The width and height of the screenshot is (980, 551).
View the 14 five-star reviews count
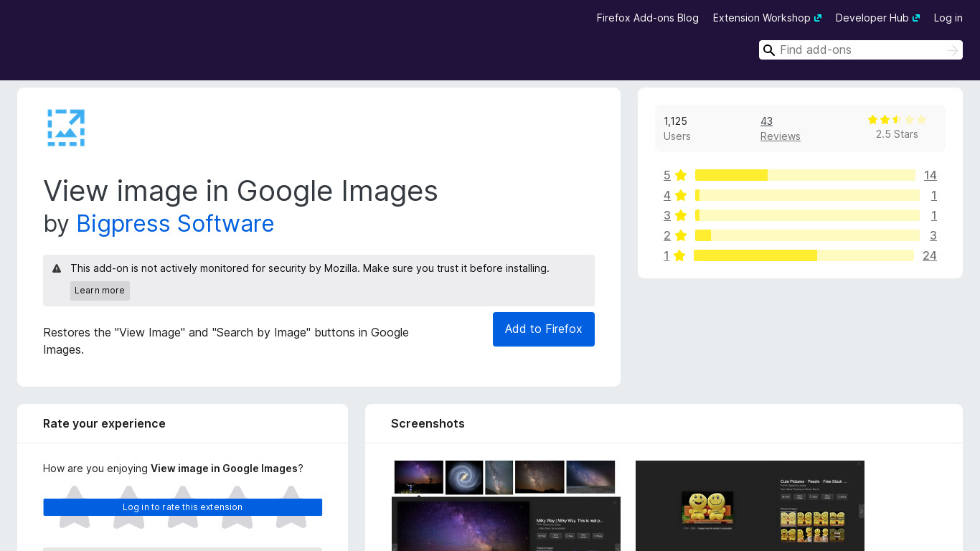930,175
